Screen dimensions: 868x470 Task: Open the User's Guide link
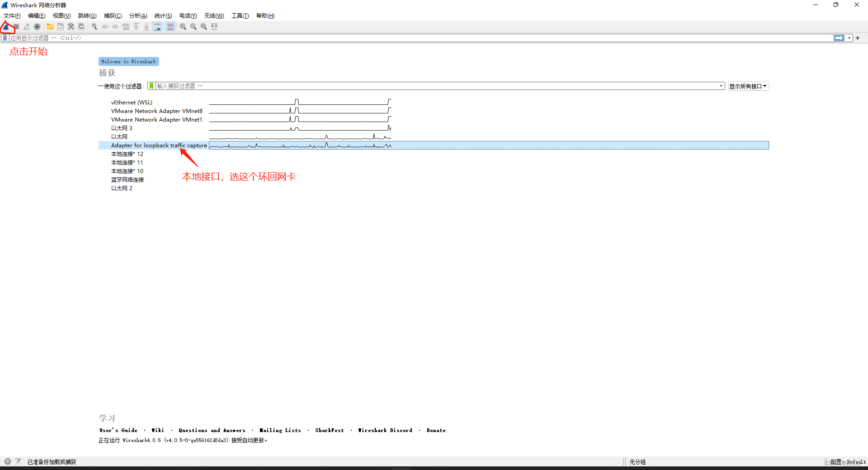118,430
